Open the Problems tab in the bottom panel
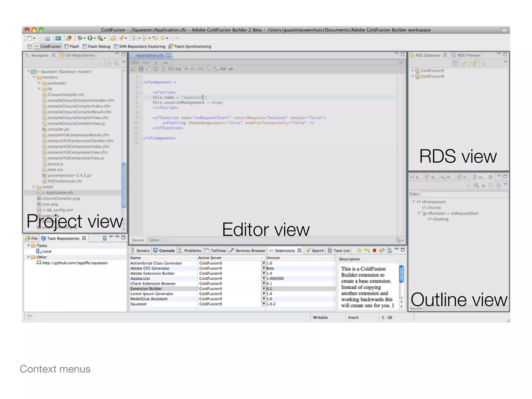This screenshot has height=399, width=532. 190,251
